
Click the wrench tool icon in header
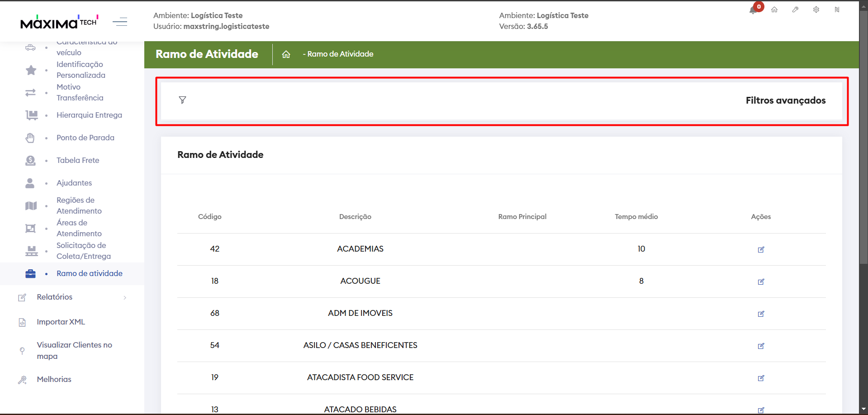(795, 10)
